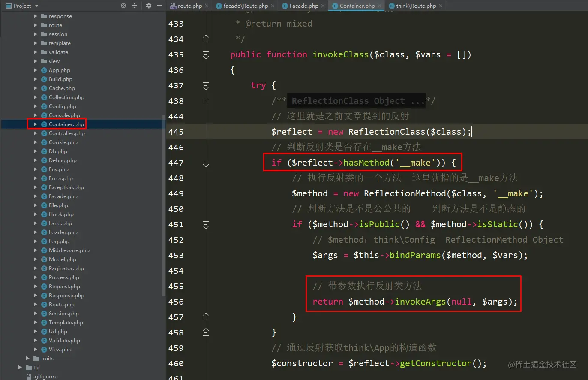Select Build.php in the project tree
The height and width of the screenshot is (380, 588).
60,79
